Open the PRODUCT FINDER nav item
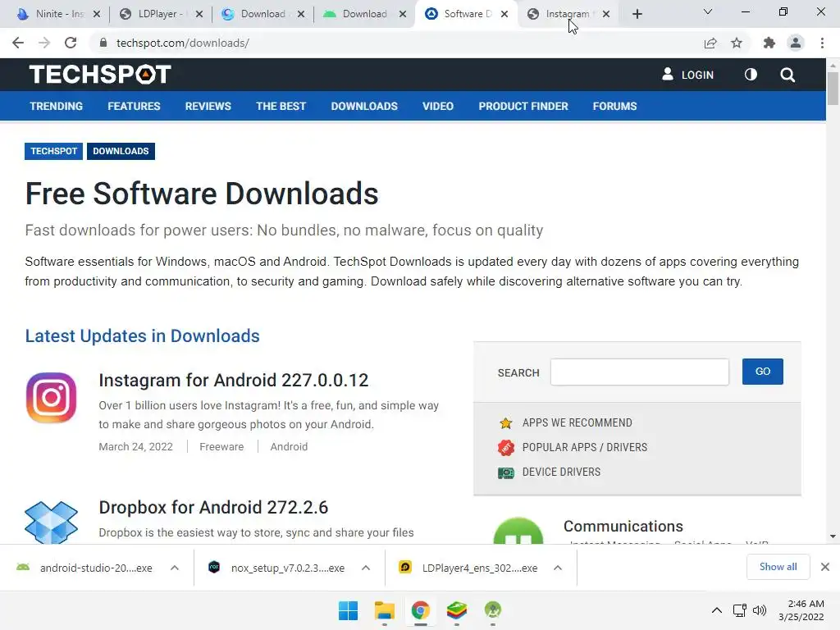This screenshot has width=840, height=630. tap(523, 106)
